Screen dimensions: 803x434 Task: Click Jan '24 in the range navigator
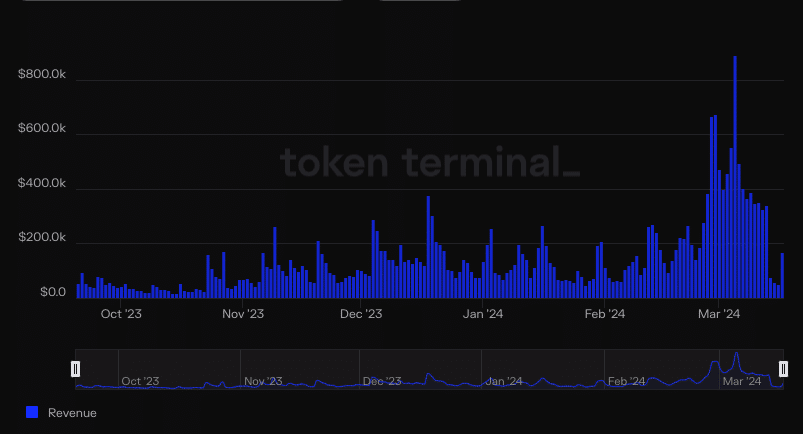504,381
